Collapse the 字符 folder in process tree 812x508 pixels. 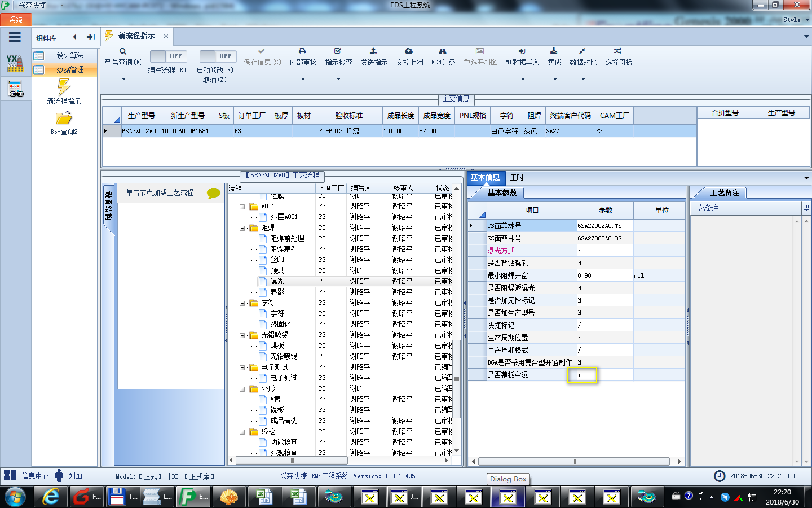click(x=242, y=303)
